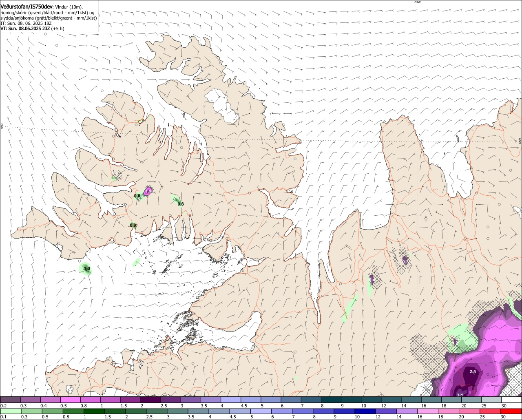Pick the upper legend swatch starting at 1.5
The image size is (522, 420).
tap(130, 400)
